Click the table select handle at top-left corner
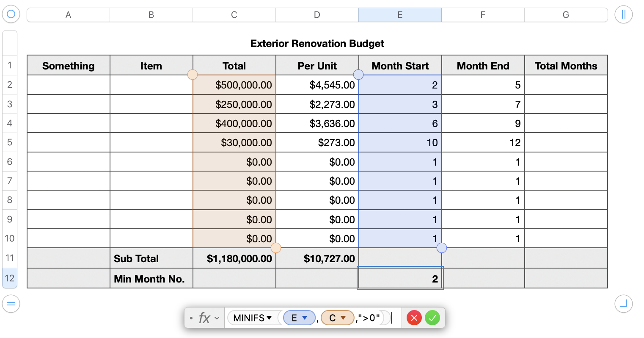This screenshot has height=338, width=644. (11, 14)
